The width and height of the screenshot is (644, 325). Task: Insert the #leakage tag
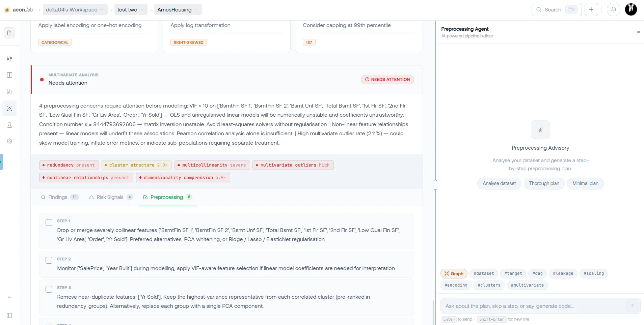point(563,273)
